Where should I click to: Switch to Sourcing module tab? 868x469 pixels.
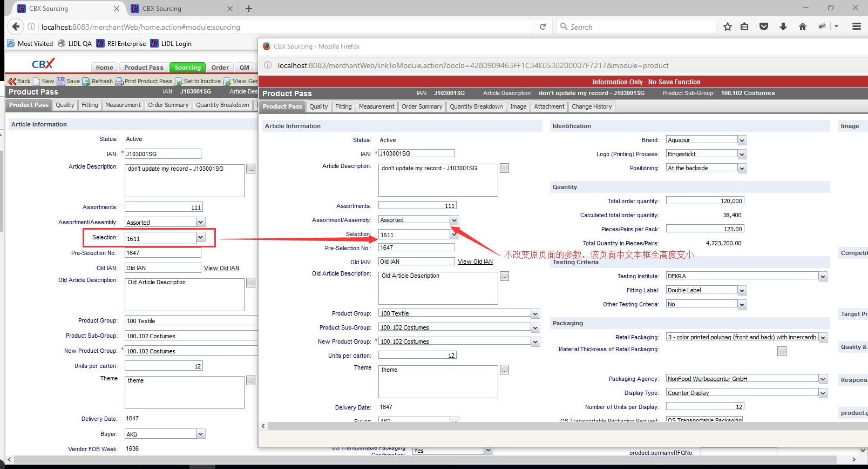[x=187, y=68]
